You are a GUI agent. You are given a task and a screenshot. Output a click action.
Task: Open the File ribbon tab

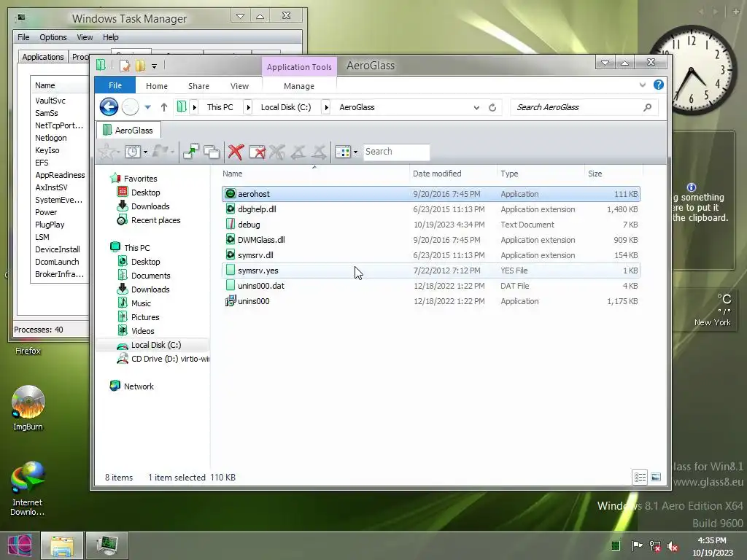point(115,85)
